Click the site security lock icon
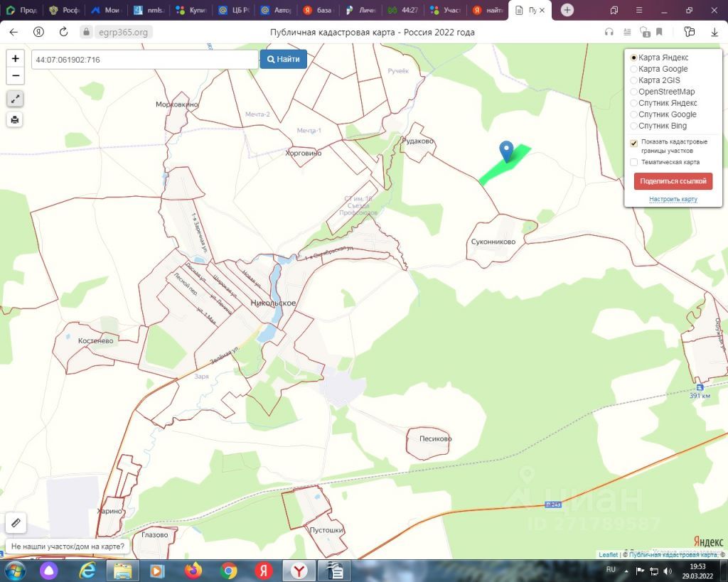728x582 pixels. (x=86, y=32)
